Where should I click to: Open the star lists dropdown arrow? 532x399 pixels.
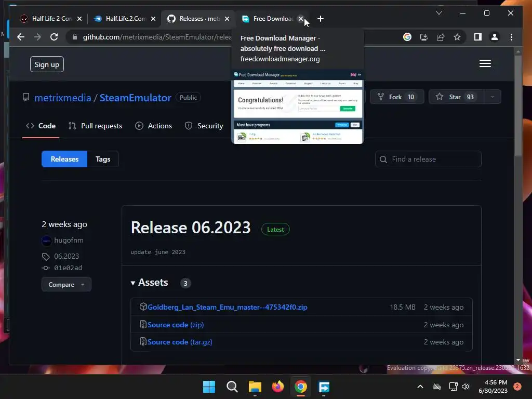[x=493, y=97]
